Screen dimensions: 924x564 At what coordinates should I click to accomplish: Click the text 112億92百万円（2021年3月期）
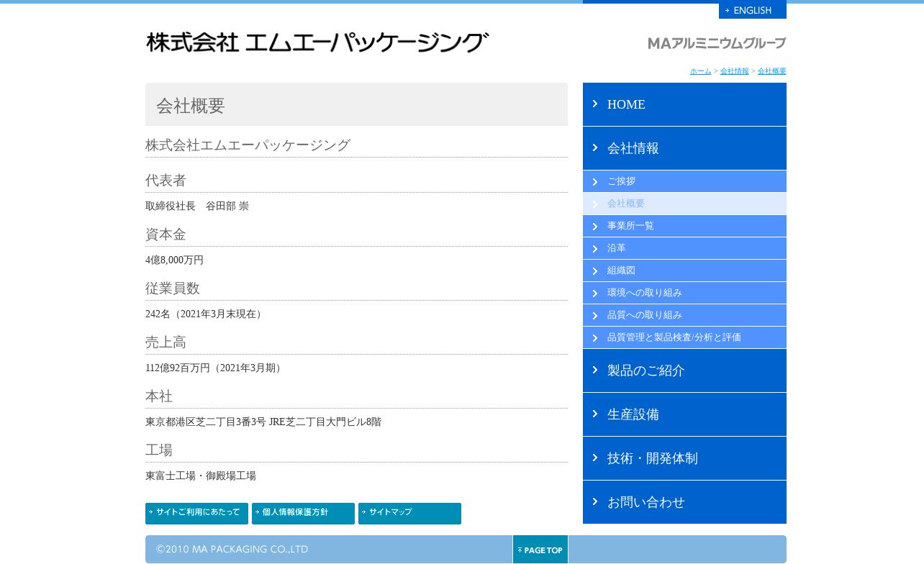coord(215,368)
